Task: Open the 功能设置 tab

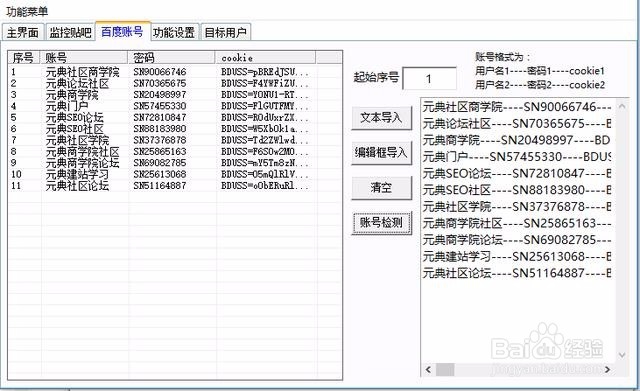Action: click(x=174, y=32)
